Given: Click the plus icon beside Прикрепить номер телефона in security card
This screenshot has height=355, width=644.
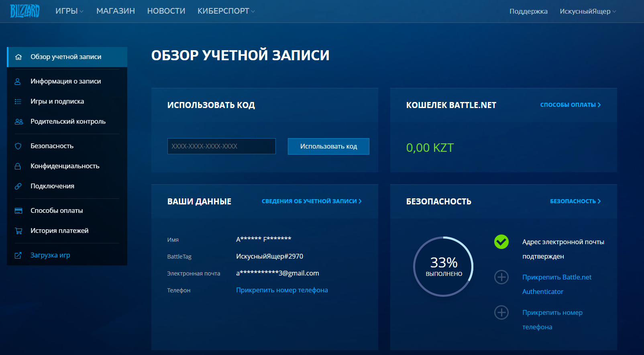Looking at the screenshot, I should tap(501, 312).
